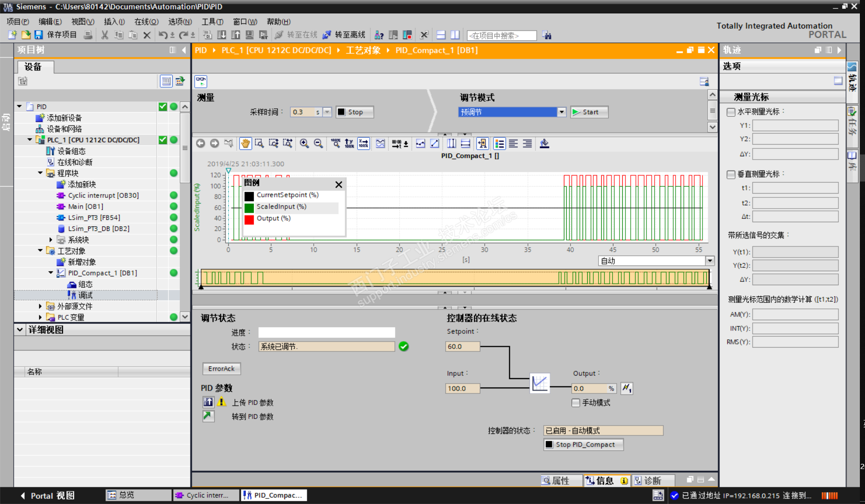865x504 pixels.
Task: Click the go offline icon
Action: (327, 35)
